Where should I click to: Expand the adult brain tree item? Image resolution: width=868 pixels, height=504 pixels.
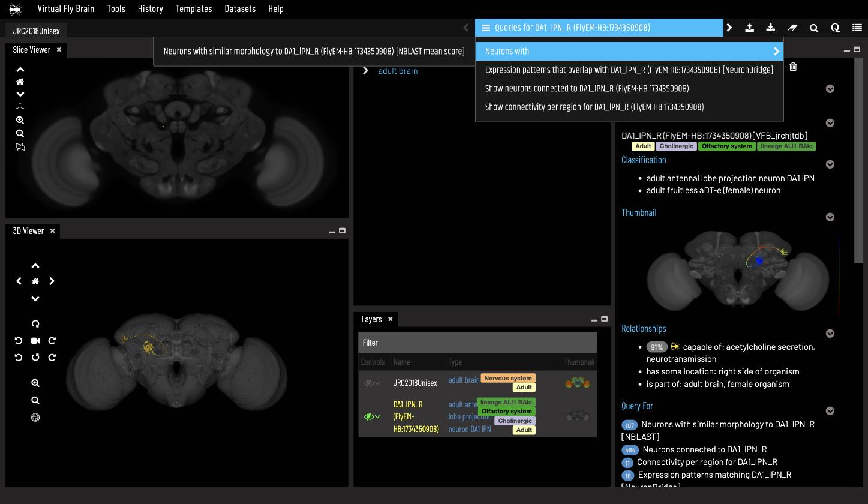point(365,71)
